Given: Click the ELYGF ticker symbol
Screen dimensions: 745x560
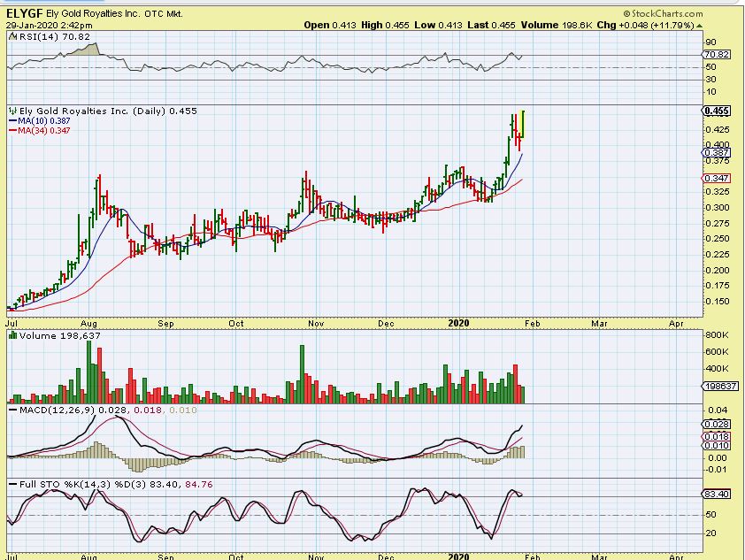Looking at the screenshot, I should click(x=24, y=14).
